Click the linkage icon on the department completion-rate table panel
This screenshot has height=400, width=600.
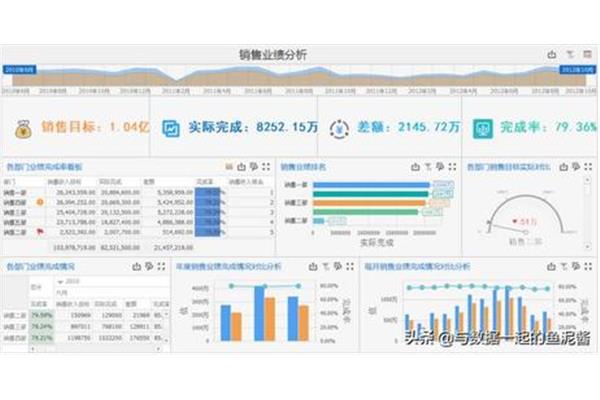click(254, 167)
